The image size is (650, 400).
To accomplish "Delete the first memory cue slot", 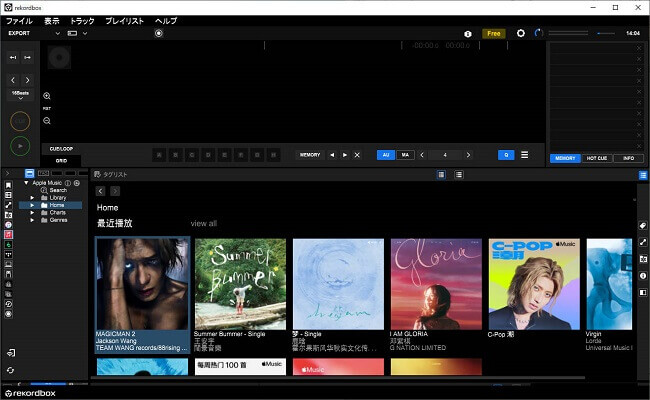I will (x=639, y=48).
